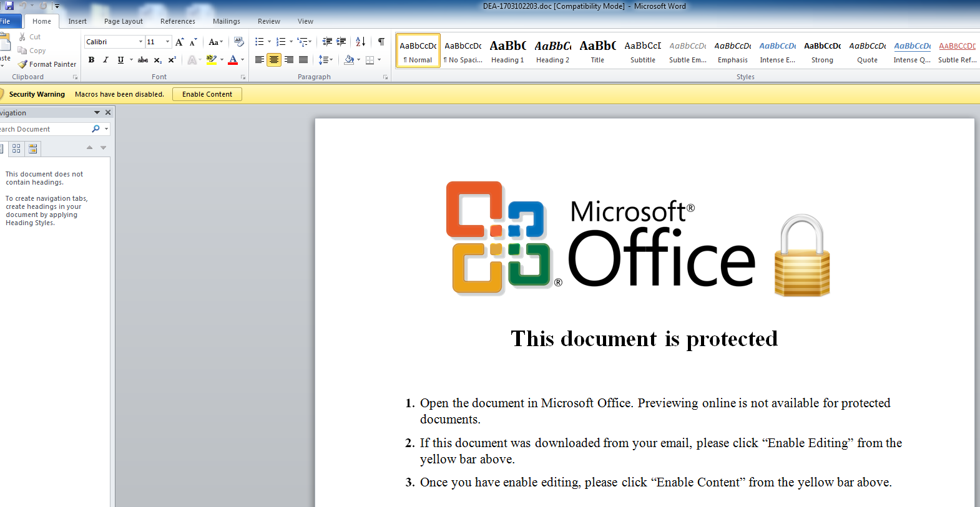Open line spacing dropdown

(x=326, y=60)
